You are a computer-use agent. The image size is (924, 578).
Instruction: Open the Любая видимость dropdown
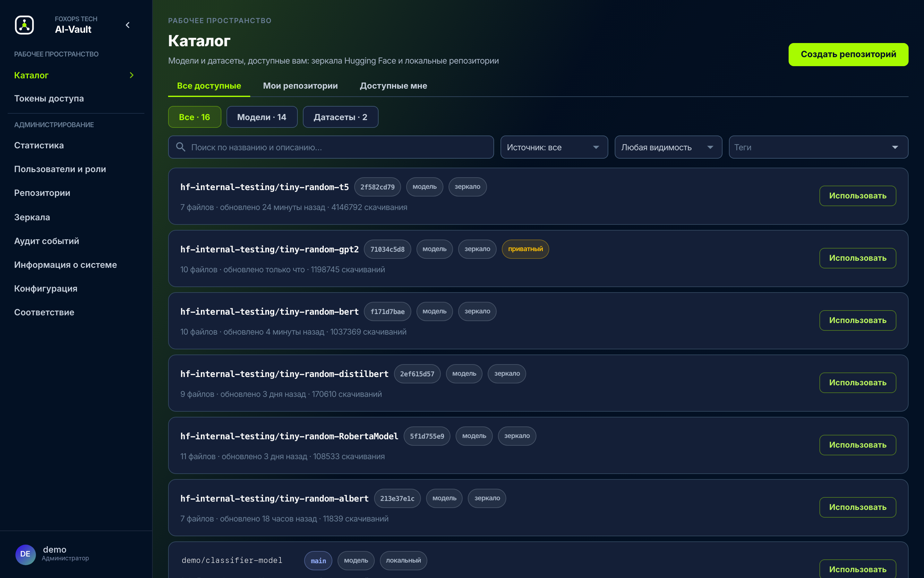[668, 147]
